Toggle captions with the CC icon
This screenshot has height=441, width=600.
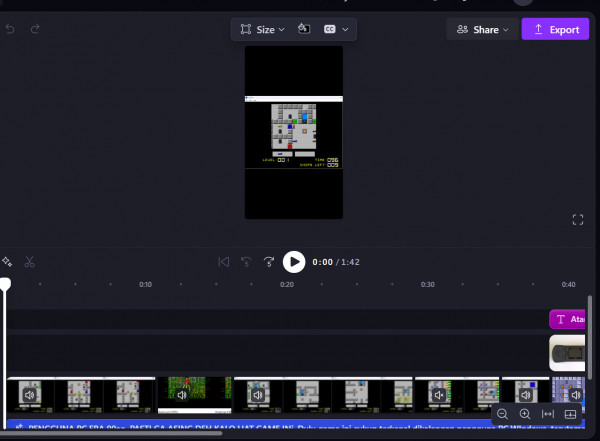[x=329, y=29]
